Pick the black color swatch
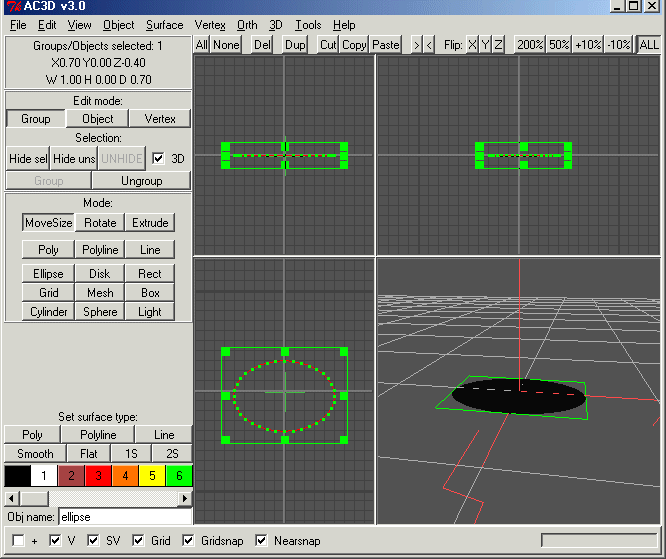The width and height of the screenshot is (666, 559). click(17, 476)
